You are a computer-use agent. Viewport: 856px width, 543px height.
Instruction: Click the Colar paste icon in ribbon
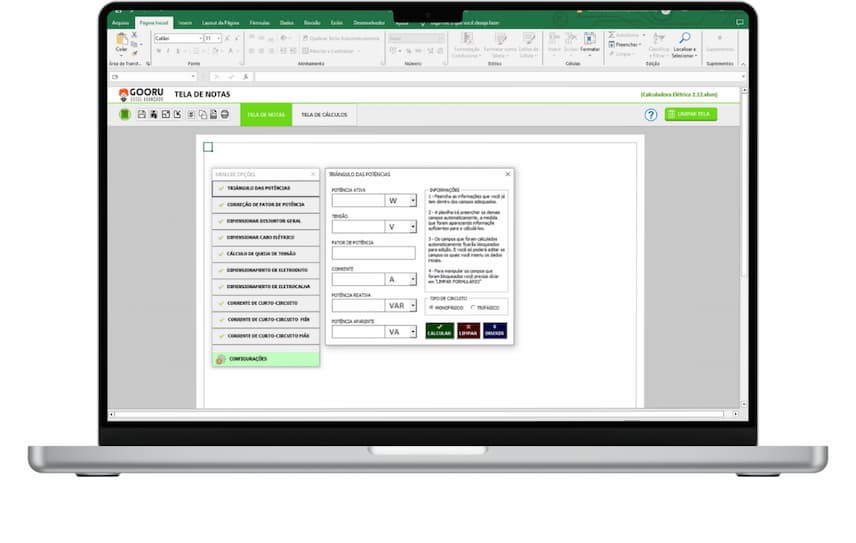[121, 39]
